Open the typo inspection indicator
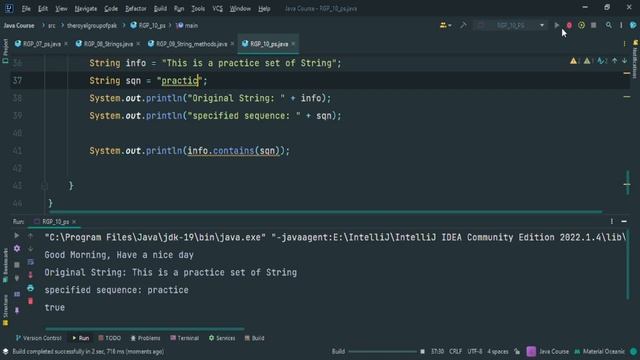This screenshot has width=640, height=360. (x=602, y=61)
